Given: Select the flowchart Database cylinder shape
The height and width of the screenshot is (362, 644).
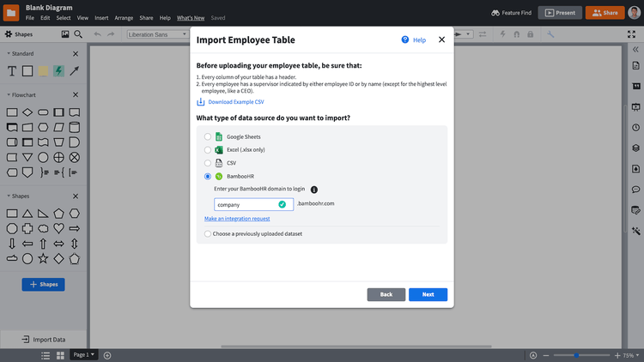Looking at the screenshot, I should (x=75, y=127).
